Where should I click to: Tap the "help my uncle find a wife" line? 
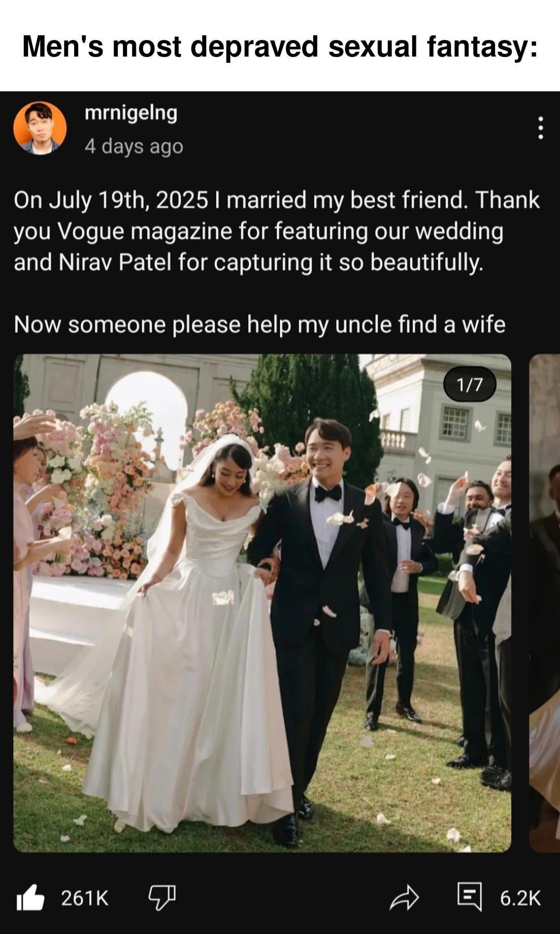259,324
